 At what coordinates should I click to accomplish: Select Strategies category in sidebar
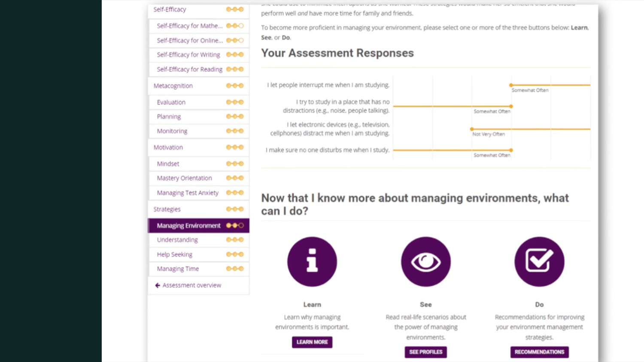pos(167,209)
